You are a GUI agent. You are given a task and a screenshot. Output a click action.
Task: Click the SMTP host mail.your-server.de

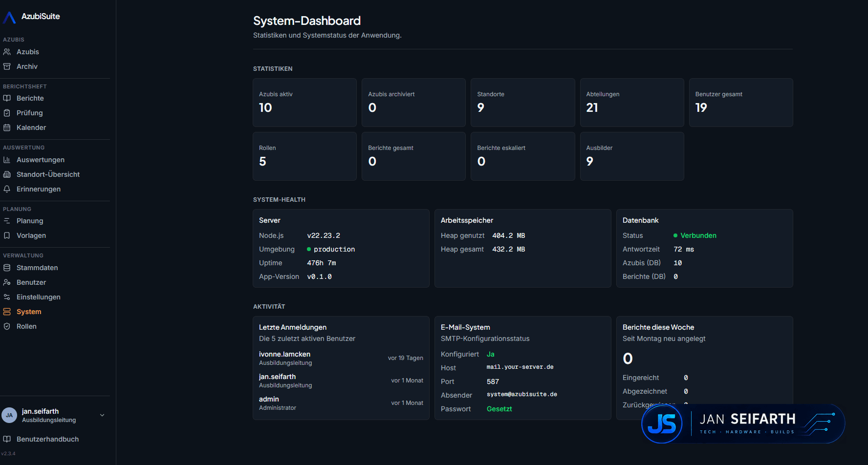click(520, 367)
